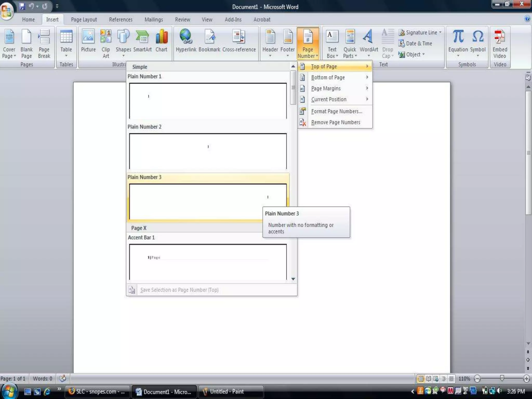The width and height of the screenshot is (532, 399).
Task: Expand the Signature Line dropdown arrow
Action: [440, 32]
